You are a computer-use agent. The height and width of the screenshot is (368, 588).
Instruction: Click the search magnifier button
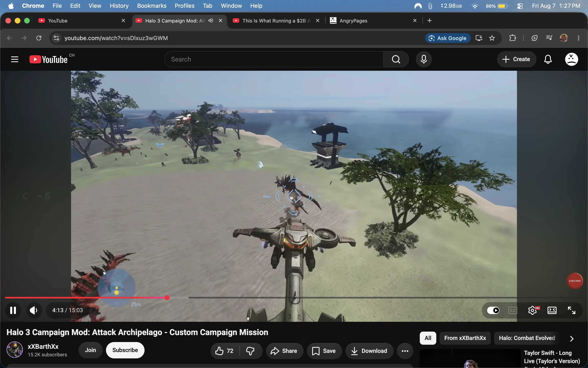[396, 59]
